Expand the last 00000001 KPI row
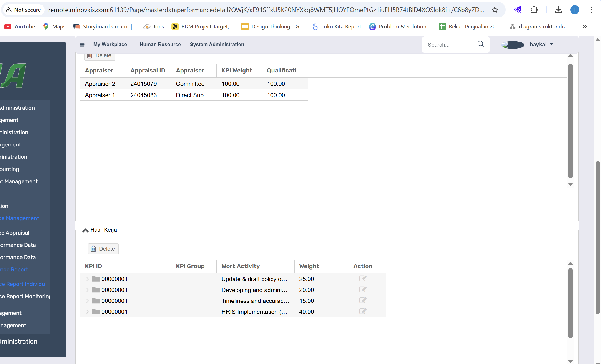 pyautogui.click(x=88, y=312)
